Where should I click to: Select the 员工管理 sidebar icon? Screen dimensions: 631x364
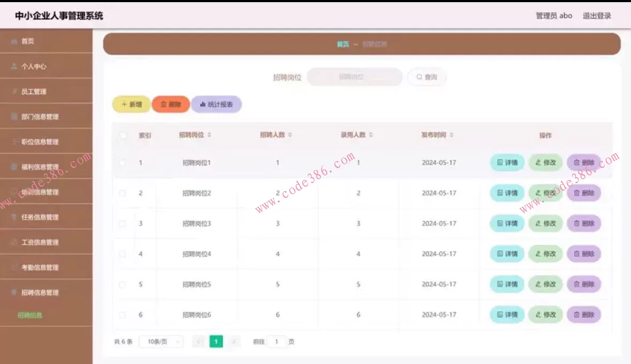[x=14, y=92]
